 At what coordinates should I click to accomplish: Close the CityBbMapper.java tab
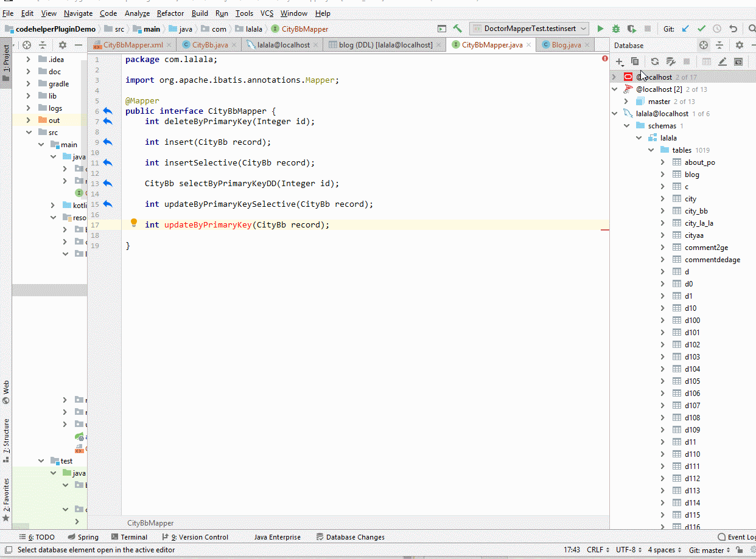coord(528,45)
